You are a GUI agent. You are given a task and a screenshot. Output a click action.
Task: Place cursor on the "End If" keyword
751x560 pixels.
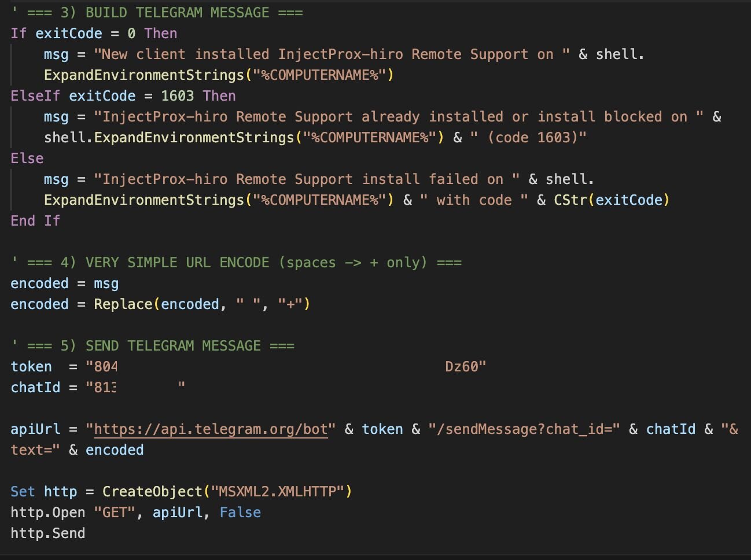pyautogui.click(x=35, y=221)
